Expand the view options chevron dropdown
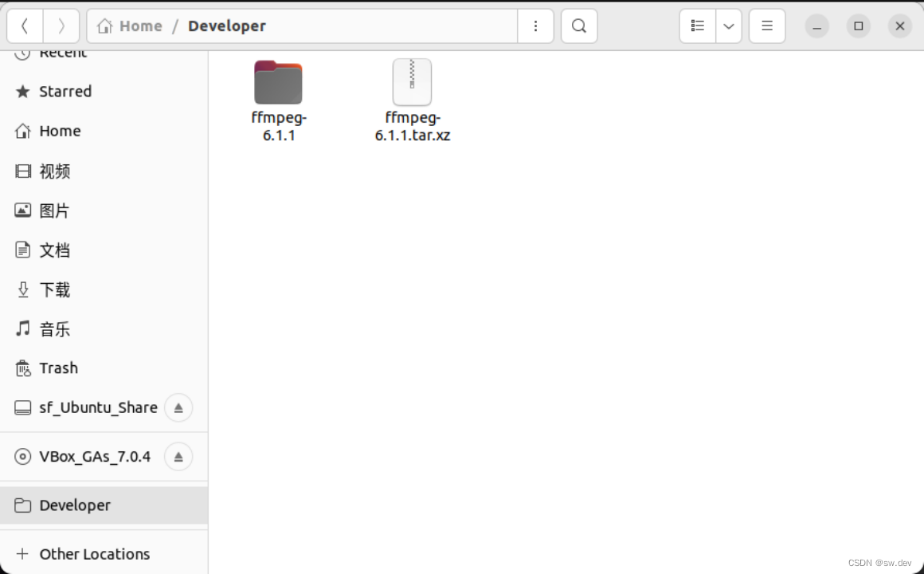This screenshot has width=924, height=574. point(729,26)
